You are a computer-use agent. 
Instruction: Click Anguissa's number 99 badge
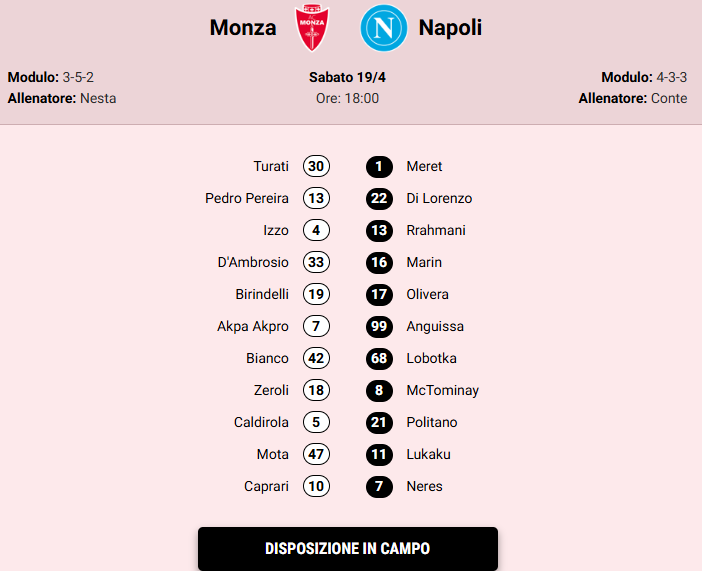click(379, 326)
